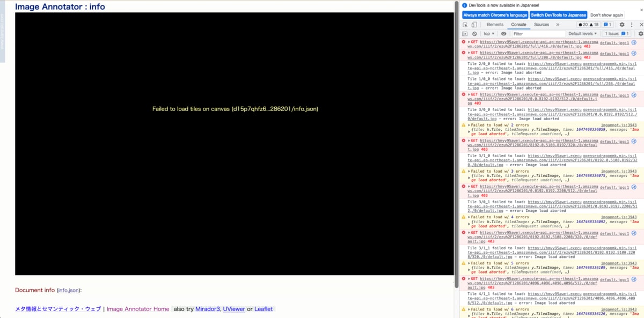This screenshot has width=644, height=318.
Task: Clear the console log
Action: [474, 34]
